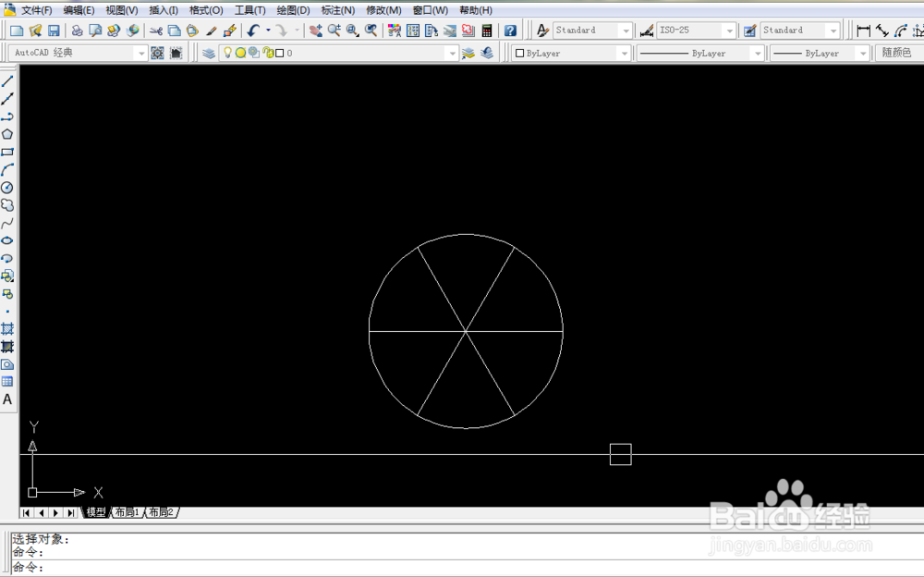Viewport: 924px width, 577px height.
Task: Toggle layer 0 on/off lightbulb
Action: pos(228,53)
